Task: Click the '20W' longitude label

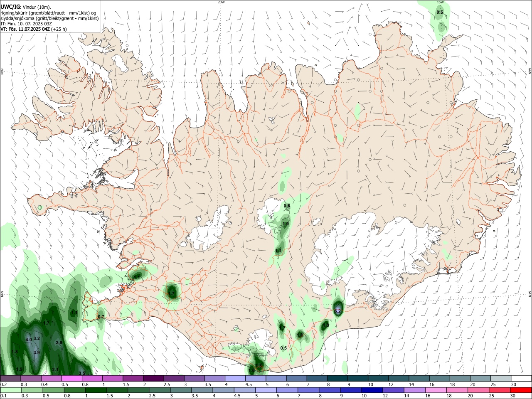Action: [221, 2]
